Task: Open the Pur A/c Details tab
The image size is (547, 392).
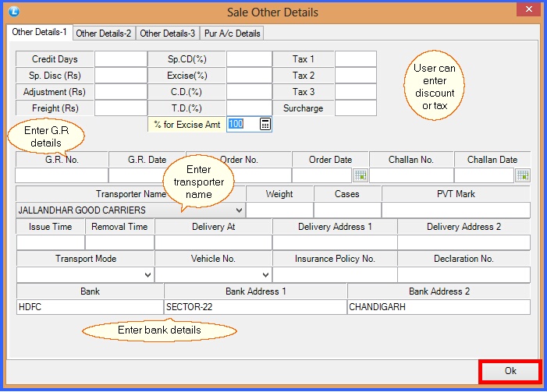Action: 233,34
